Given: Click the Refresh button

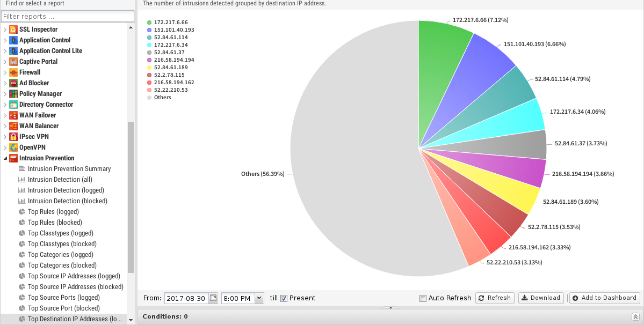Looking at the screenshot, I should tap(495, 298).
